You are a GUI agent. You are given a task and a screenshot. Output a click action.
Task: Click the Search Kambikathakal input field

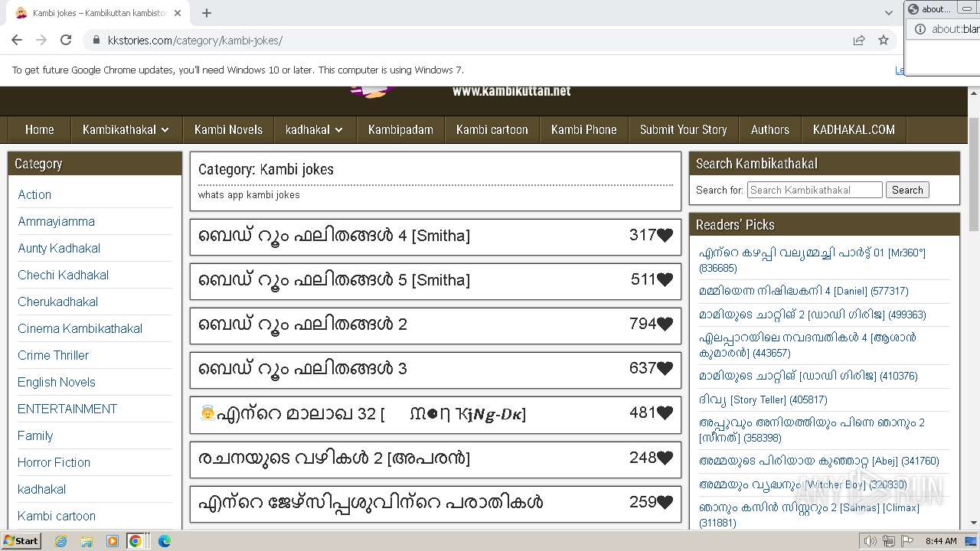[x=815, y=190]
